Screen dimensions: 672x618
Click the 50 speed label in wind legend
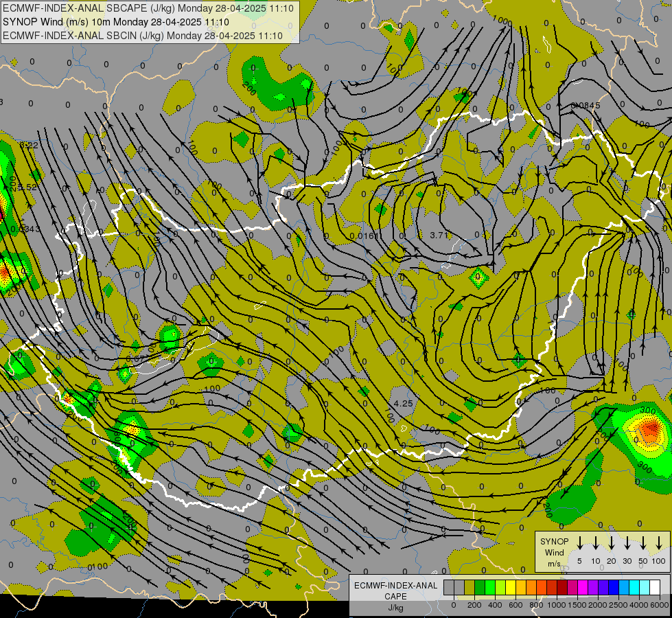(643, 561)
